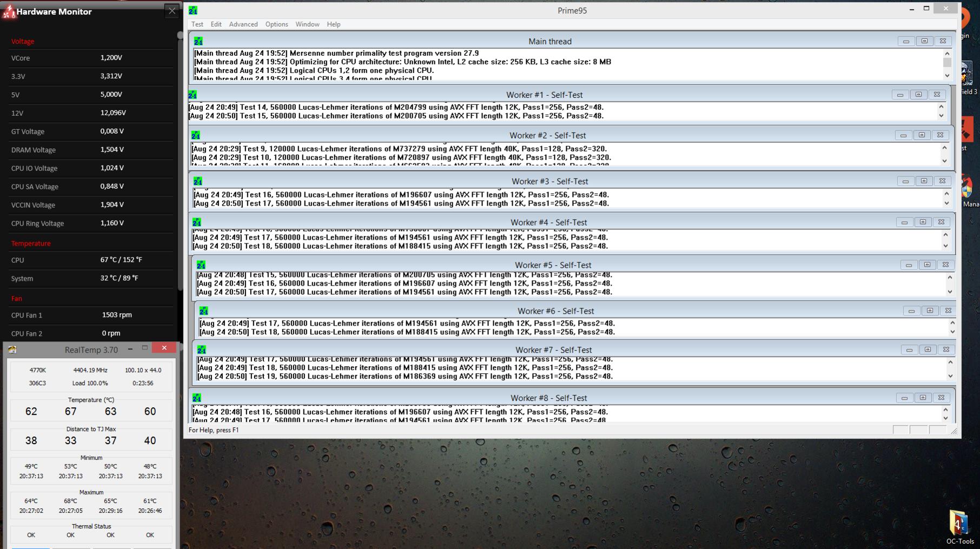The image size is (980, 549).
Task: Click the Main thread scroll-down arrow
Action: [x=947, y=76]
